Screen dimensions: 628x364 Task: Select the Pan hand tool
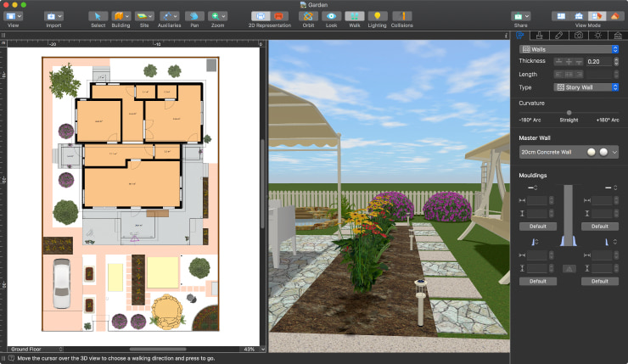tap(194, 16)
